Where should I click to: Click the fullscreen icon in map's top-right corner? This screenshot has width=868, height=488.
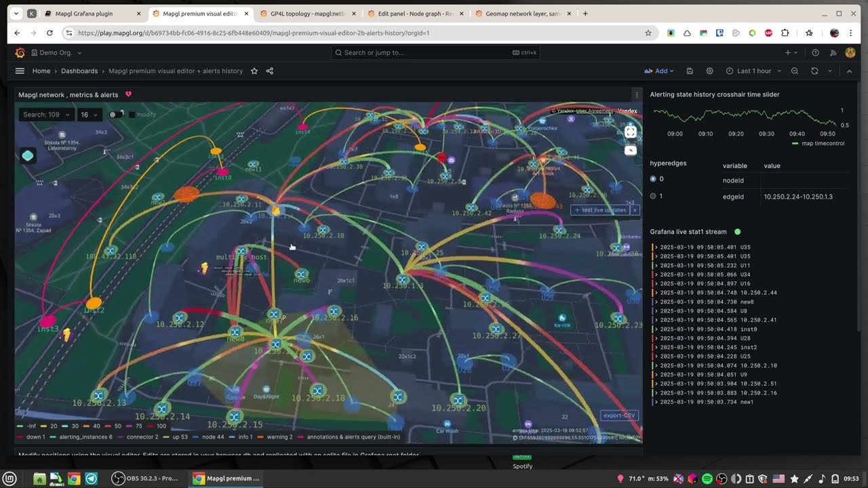pos(631,132)
